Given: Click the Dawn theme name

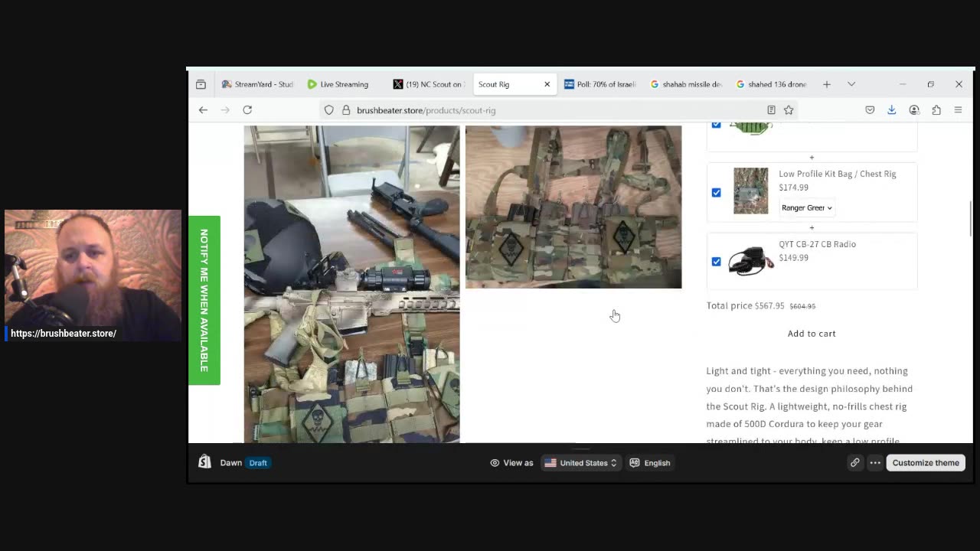Looking at the screenshot, I should pyautogui.click(x=231, y=463).
